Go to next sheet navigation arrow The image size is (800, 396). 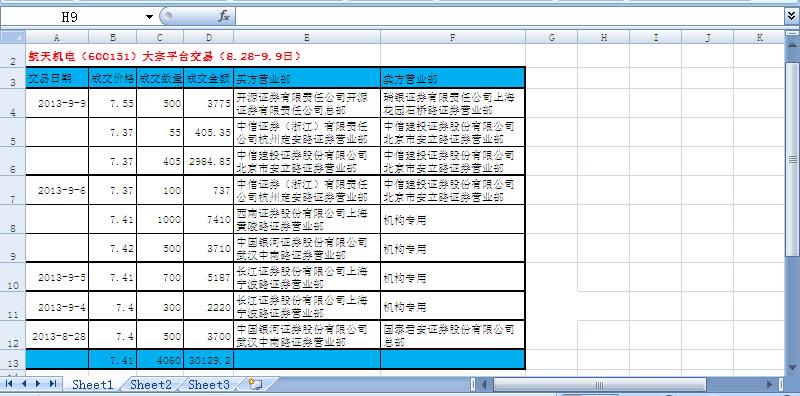[x=38, y=384]
